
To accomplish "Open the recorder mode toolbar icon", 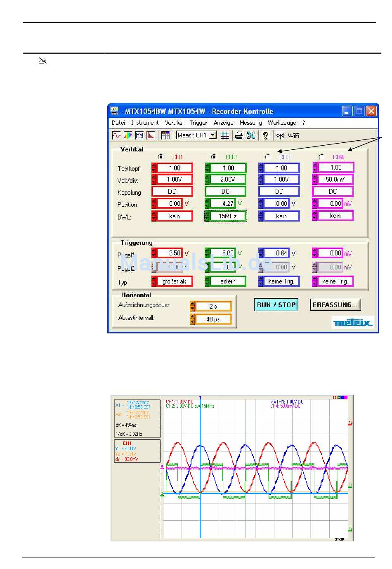I will point(139,135).
